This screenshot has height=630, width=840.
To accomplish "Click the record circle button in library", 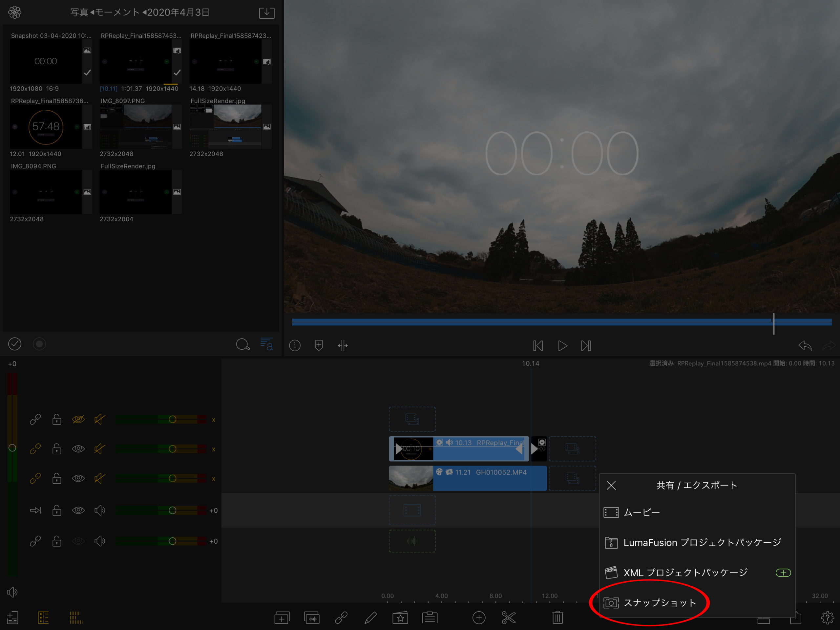I will (x=39, y=344).
